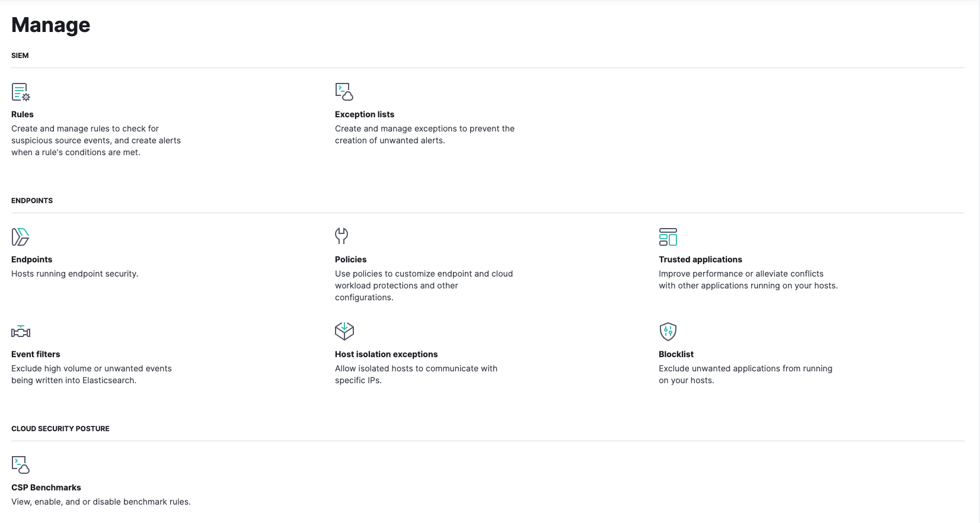The width and height of the screenshot is (980, 523).
Task: Open Host isolation exceptions
Action: click(x=386, y=354)
